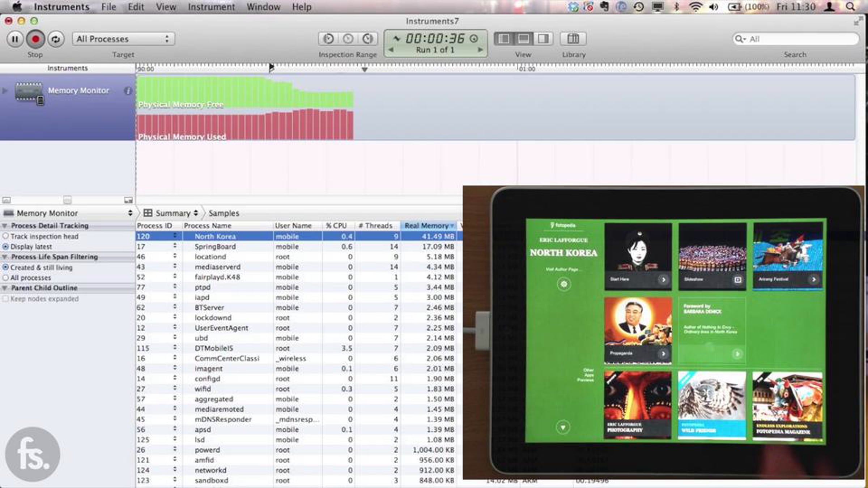The height and width of the screenshot is (488, 868).
Task: Set inspection range end button
Action: (368, 39)
